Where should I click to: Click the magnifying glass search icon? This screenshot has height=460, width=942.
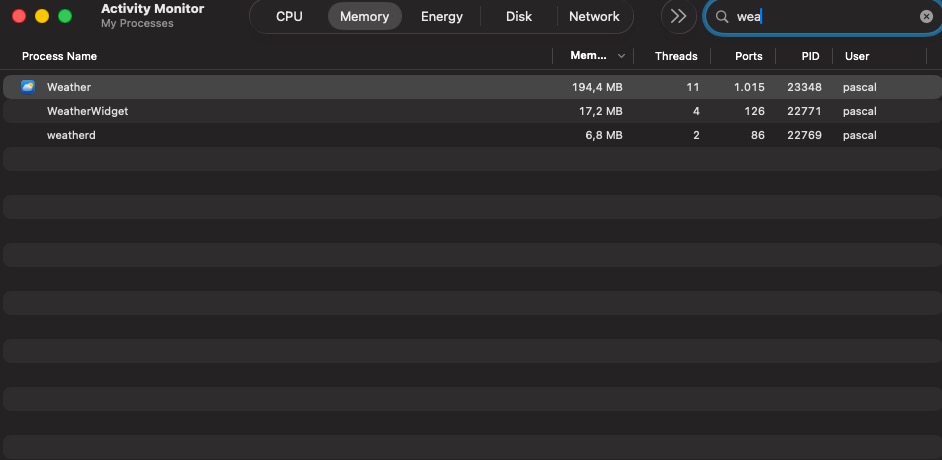point(722,17)
